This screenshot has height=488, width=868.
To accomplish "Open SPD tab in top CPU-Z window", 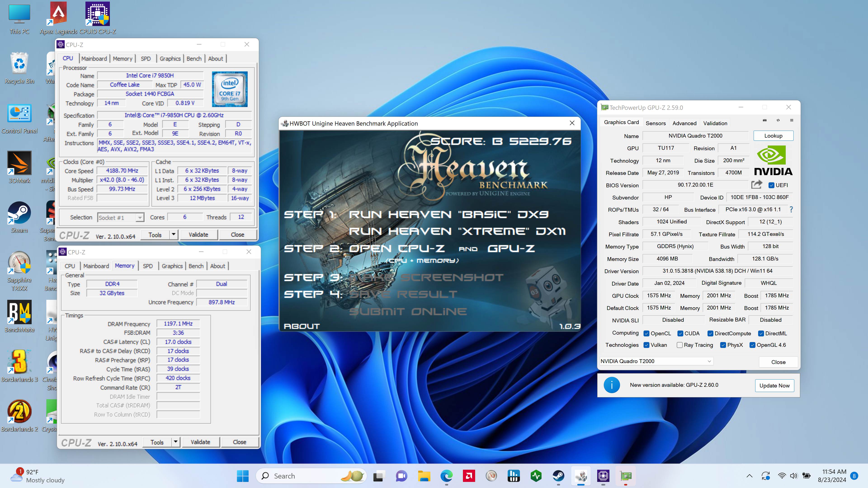I will pyautogui.click(x=146, y=59).
